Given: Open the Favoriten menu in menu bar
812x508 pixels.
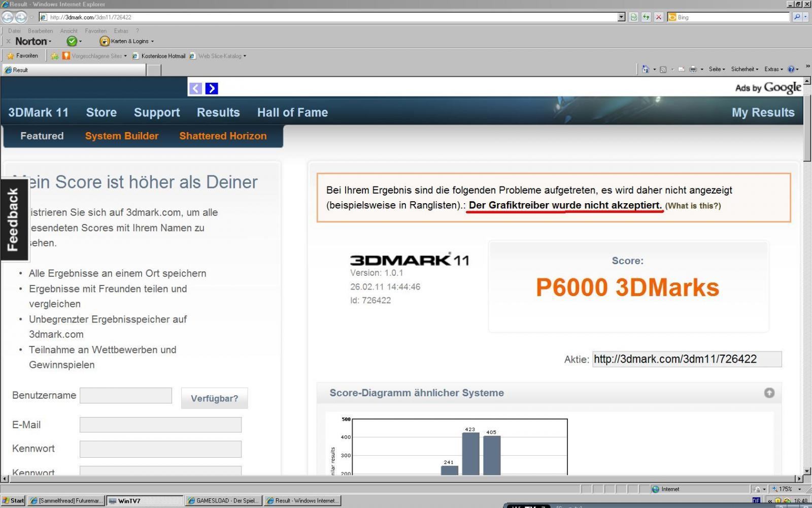Looking at the screenshot, I should (x=95, y=31).
